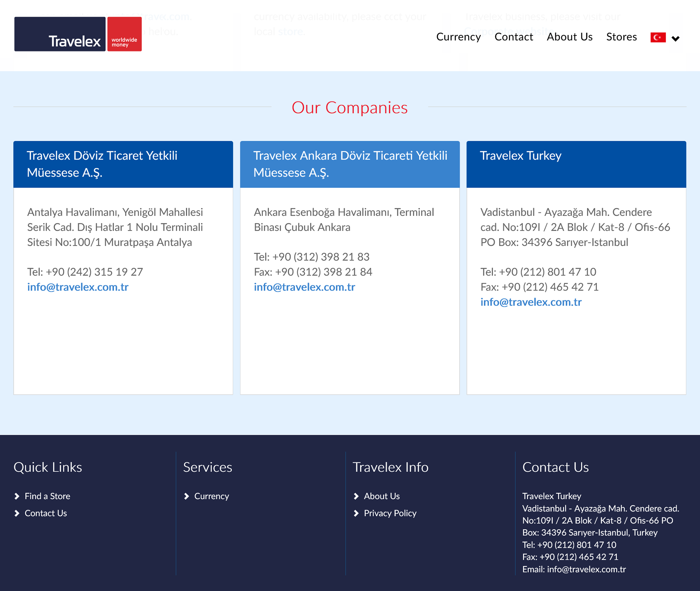Viewport: 700px width, 591px height.
Task: Click the Fax +90 (312) 398 21 84 number
Action: 313,272
